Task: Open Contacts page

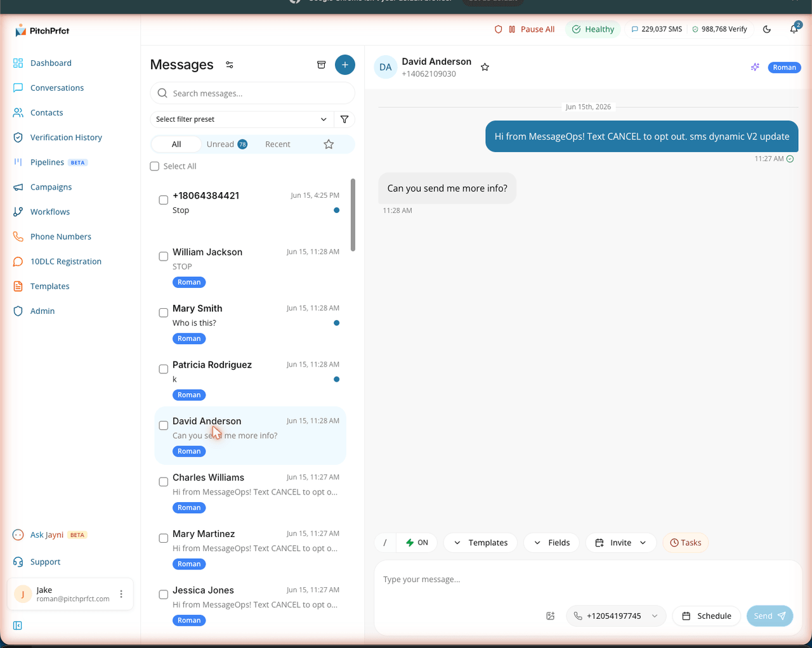Action: pyautogui.click(x=47, y=112)
